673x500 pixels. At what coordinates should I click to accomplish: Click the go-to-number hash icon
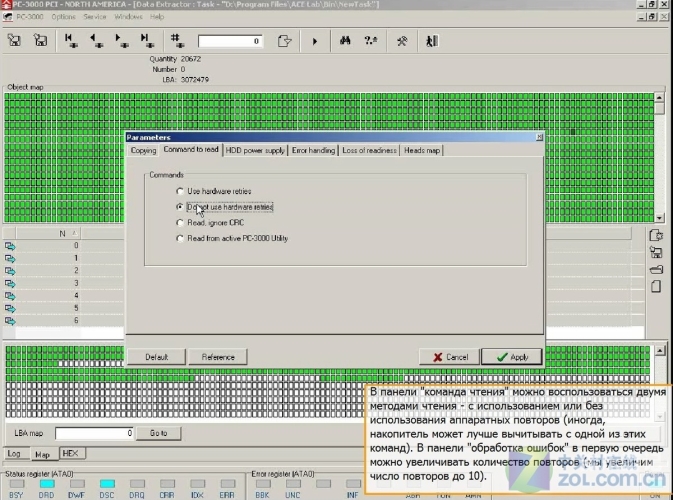coord(177,41)
